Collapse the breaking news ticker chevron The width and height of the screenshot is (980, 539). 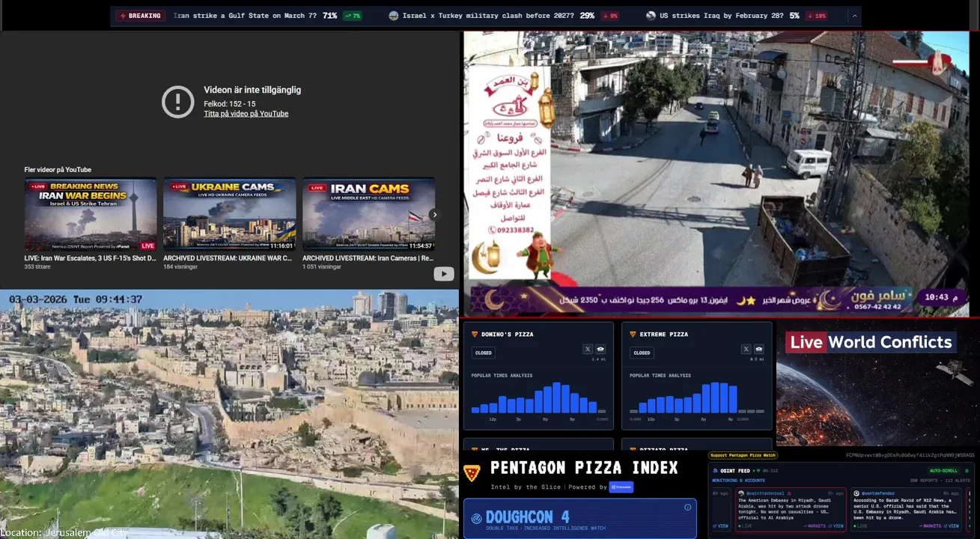coord(854,16)
